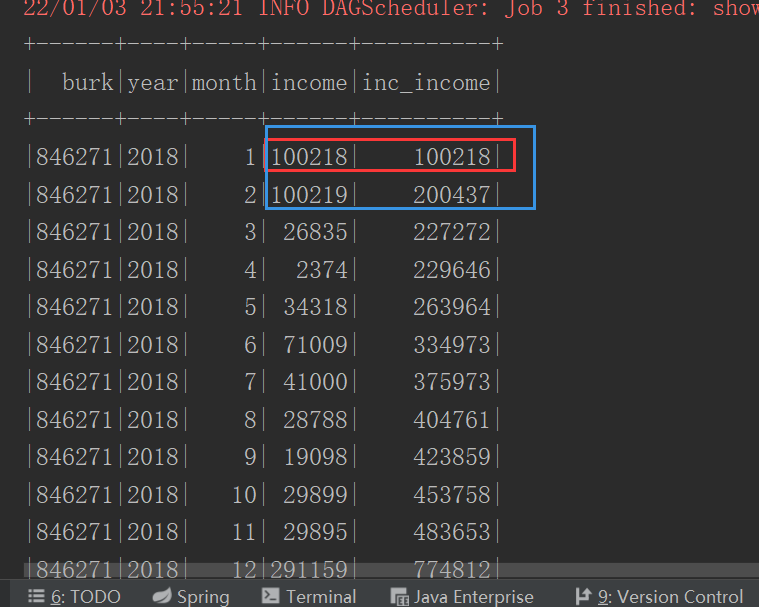Open the Terminal tool window

pos(309,596)
